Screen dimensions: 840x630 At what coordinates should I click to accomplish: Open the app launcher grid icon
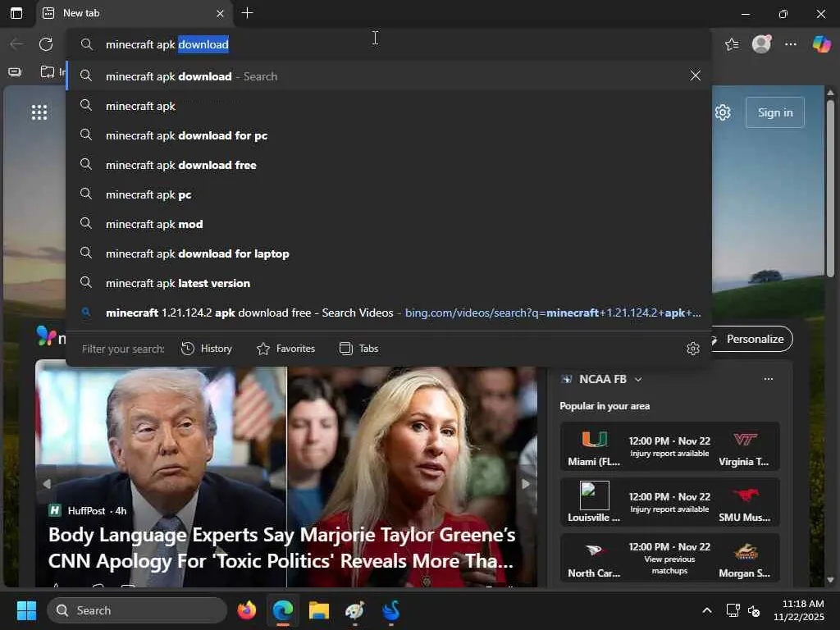pos(39,112)
